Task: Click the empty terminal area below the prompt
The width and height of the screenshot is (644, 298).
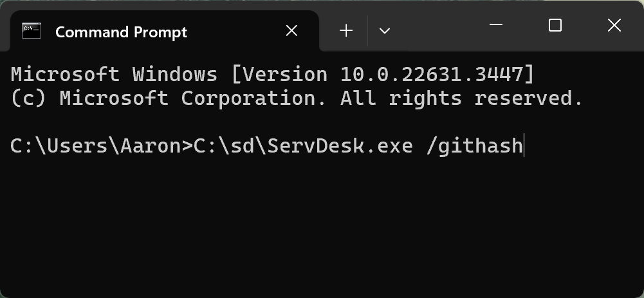Action: click(x=322, y=225)
